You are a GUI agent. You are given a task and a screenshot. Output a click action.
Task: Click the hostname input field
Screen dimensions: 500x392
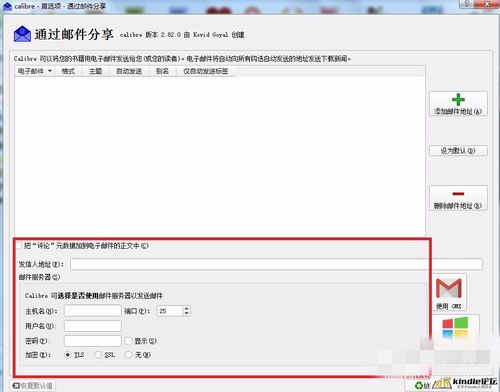coord(93,311)
